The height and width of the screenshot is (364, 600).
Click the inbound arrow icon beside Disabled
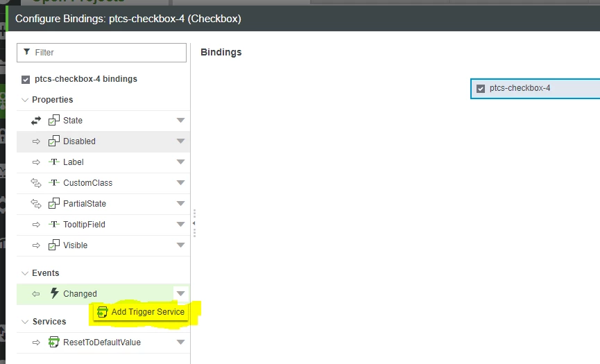(x=36, y=141)
